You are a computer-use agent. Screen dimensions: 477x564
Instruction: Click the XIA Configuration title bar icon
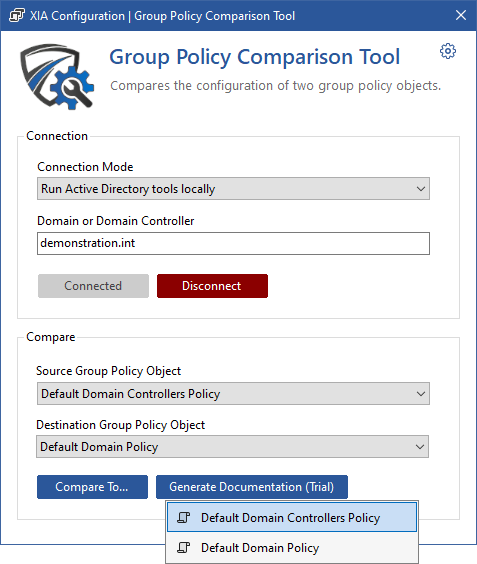tap(17, 16)
